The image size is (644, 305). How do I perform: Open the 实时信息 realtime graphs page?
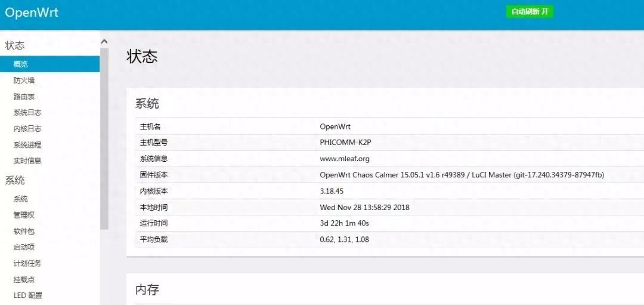pyautogui.click(x=27, y=161)
